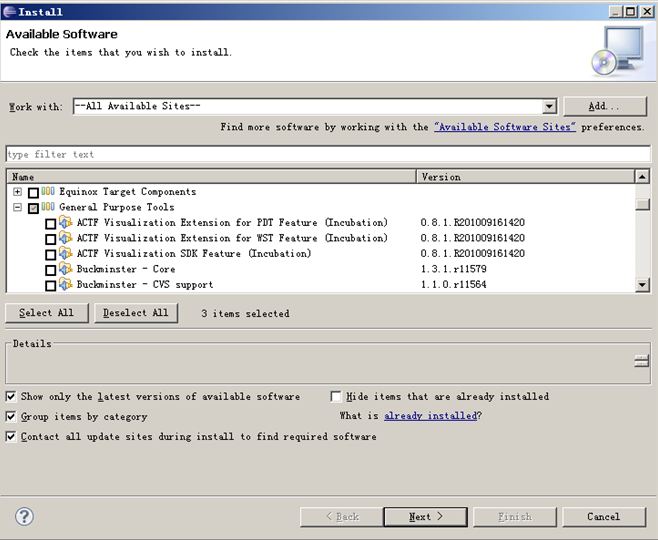Image resolution: width=658 pixels, height=540 pixels.
Task: Click the software list scroll up arrow
Action: point(642,177)
